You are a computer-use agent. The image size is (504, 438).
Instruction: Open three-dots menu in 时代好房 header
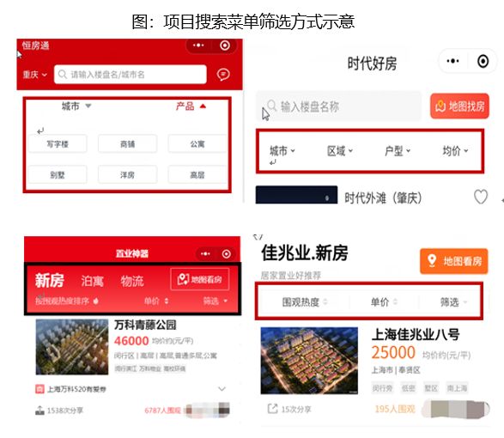(x=452, y=61)
